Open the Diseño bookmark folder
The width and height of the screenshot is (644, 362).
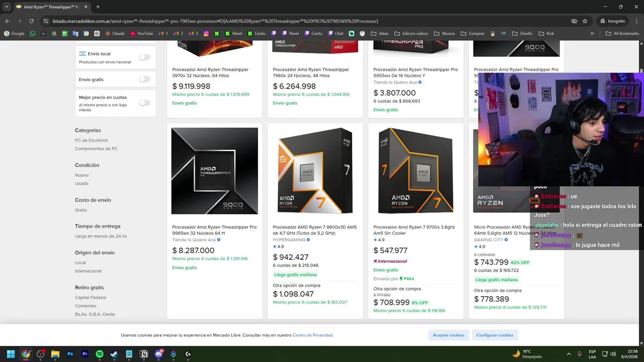(522, 34)
